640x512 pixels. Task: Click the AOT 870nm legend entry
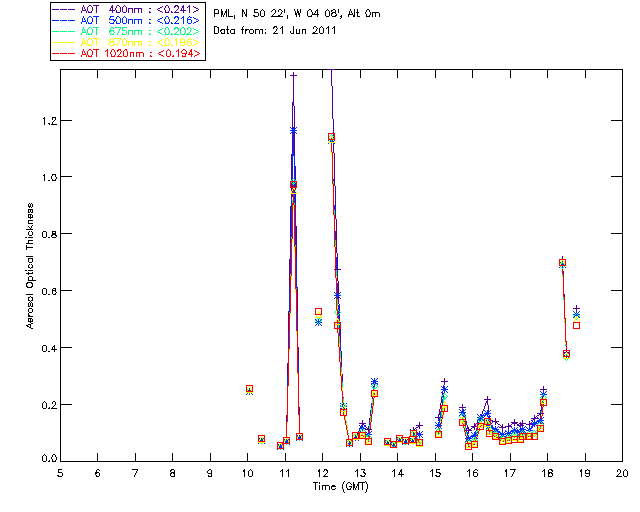pyautogui.click(x=127, y=42)
